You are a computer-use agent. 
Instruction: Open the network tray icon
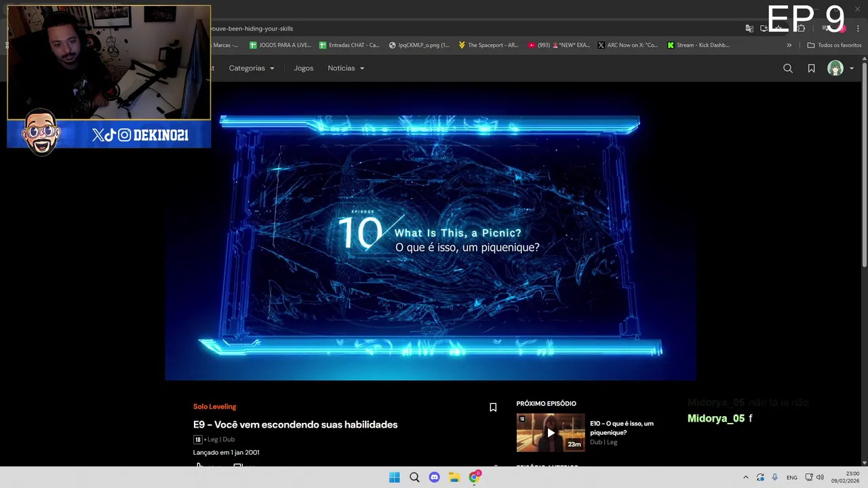point(809,477)
